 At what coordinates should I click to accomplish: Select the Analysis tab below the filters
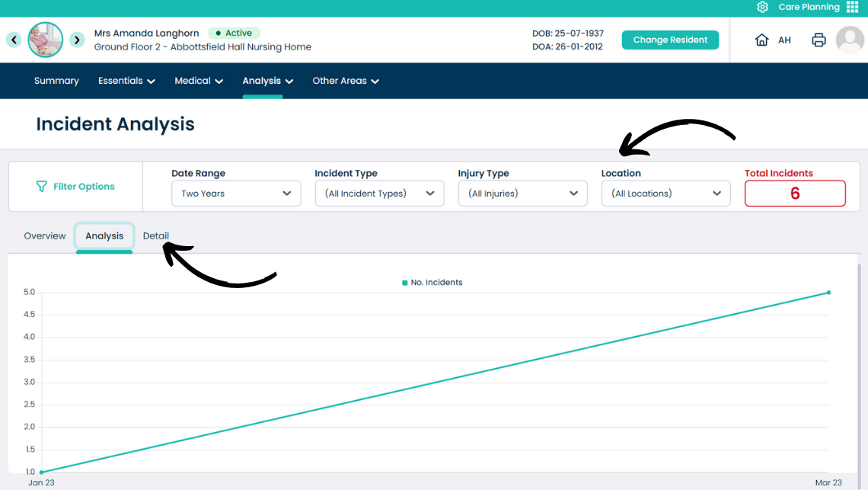click(104, 236)
